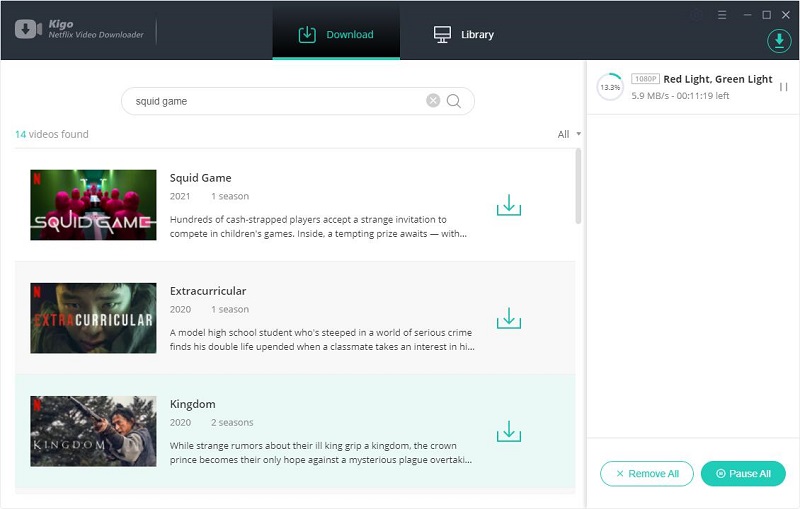Download Extracurricular via its download icon
The image size is (800, 509).
(x=509, y=318)
